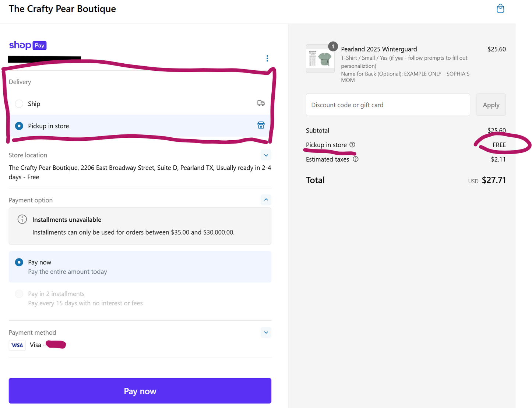Click the Shop Pay logo
This screenshot has width=532, height=408.
[x=28, y=45]
